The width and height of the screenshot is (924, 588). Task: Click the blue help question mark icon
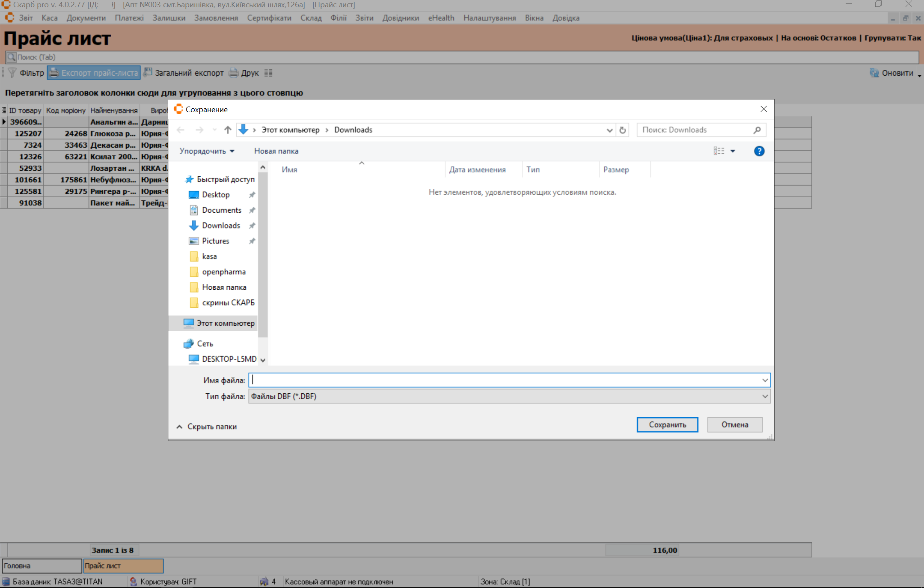(x=759, y=151)
